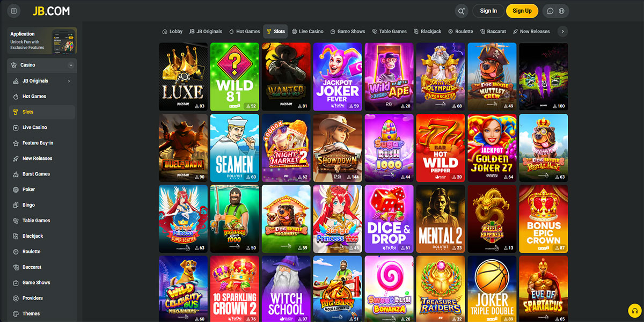Select the Roulette icon in the sidebar
Image resolution: width=644 pixels, height=322 pixels.
17,252
